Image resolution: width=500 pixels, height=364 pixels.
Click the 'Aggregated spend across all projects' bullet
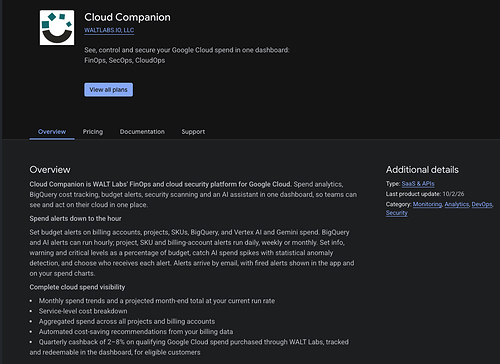coord(127,321)
